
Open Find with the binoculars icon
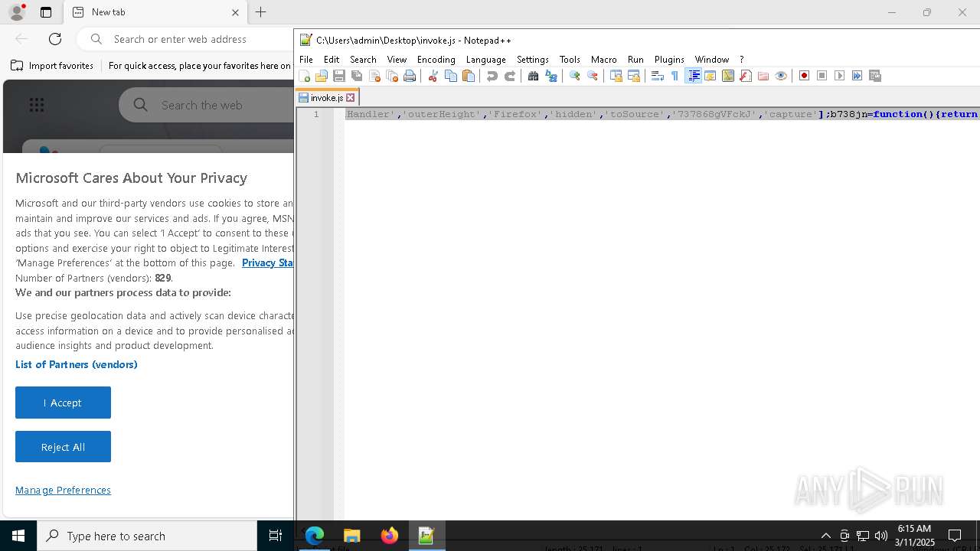(x=533, y=76)
